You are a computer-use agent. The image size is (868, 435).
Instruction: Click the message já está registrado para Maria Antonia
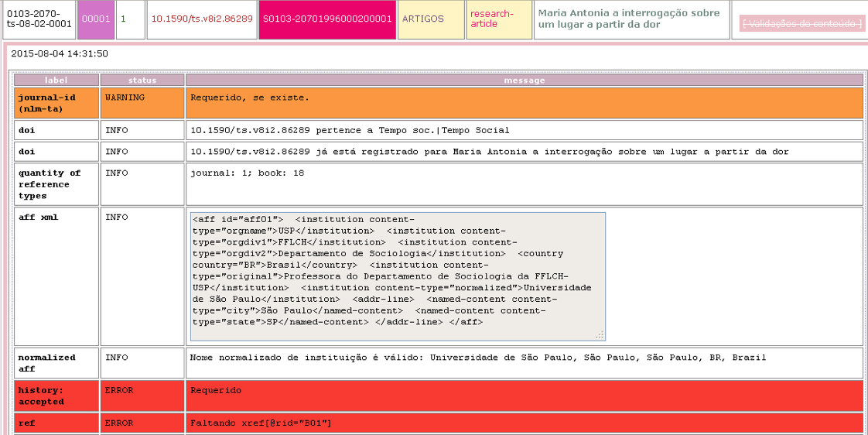(x=525, y=151)
